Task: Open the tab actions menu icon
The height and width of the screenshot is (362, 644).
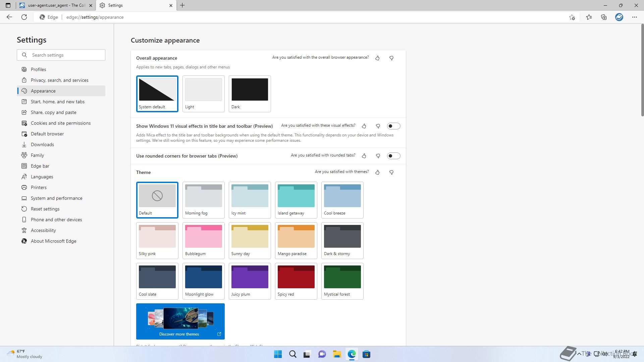Action: click(x=8, y=5)
